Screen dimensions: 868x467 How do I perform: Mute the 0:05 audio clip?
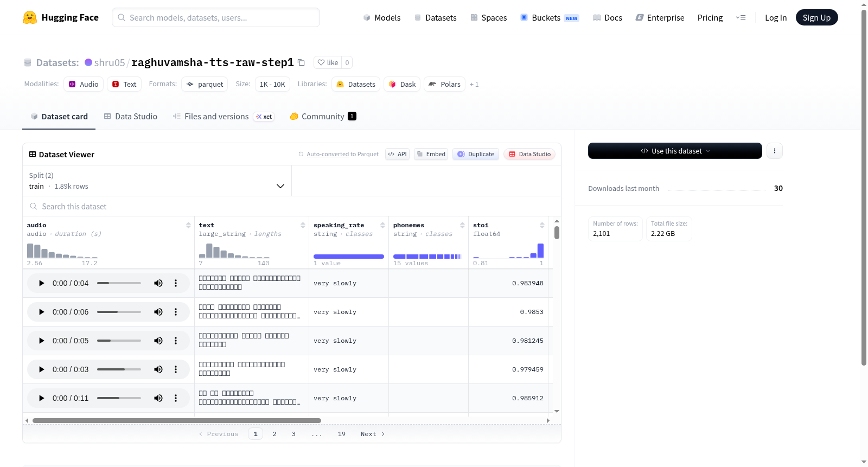(158, 341)
